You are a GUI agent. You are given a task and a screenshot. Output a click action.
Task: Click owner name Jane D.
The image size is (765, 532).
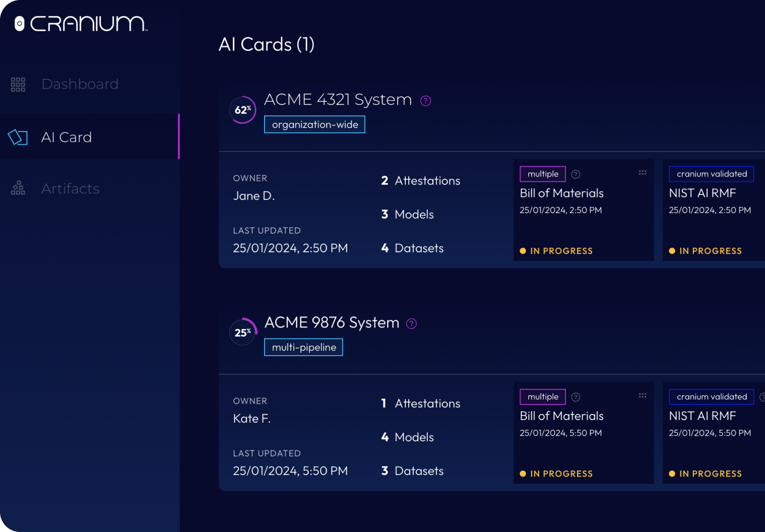253,196
